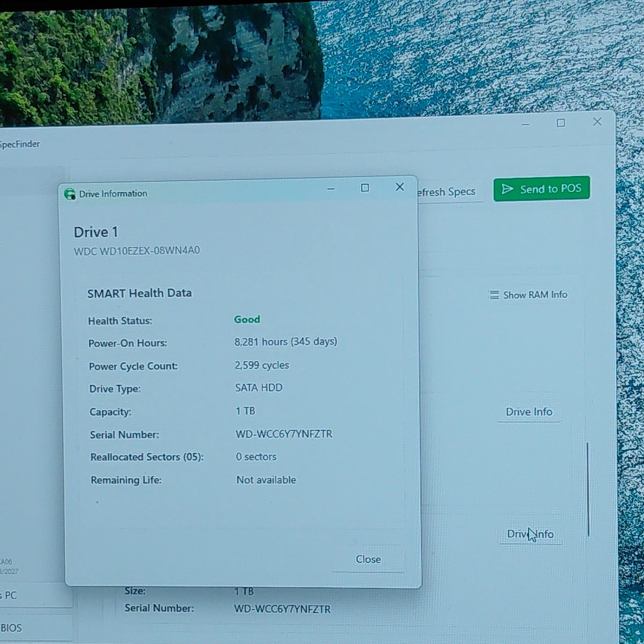This screenshot has height=644, width=644.
Task: Click the Size '1 TB' value in main window
Action: pyautogui.click(x=244, y=591)
